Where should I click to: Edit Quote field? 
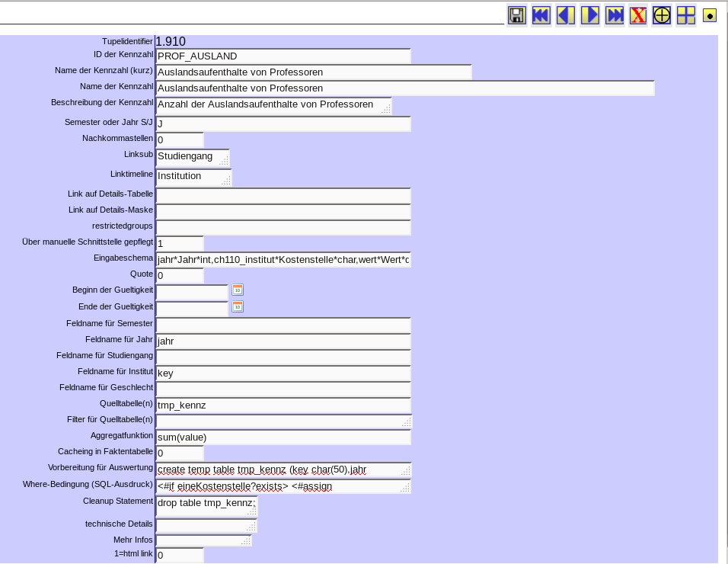click(x=180, y=275)
